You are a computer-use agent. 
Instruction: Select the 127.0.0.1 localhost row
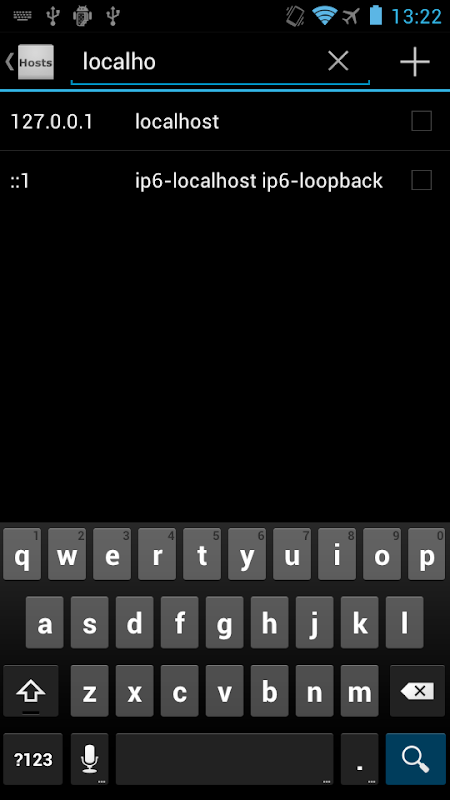pyautogui.click(x=225, y=121)
